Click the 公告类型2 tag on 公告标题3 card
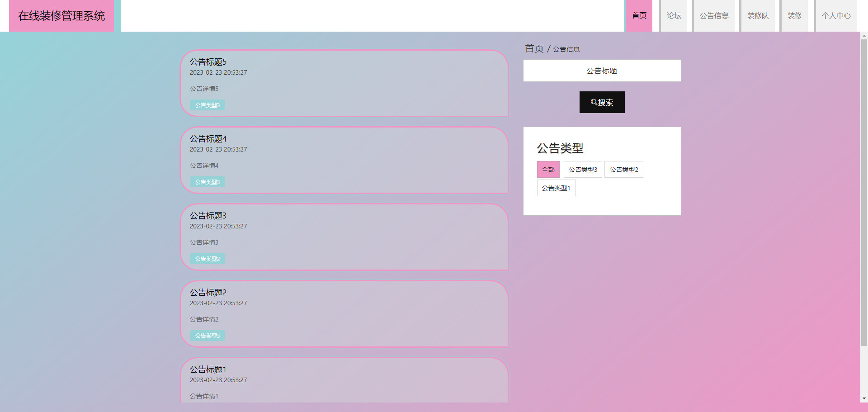 pyautogui.click(x=208, y=259)
